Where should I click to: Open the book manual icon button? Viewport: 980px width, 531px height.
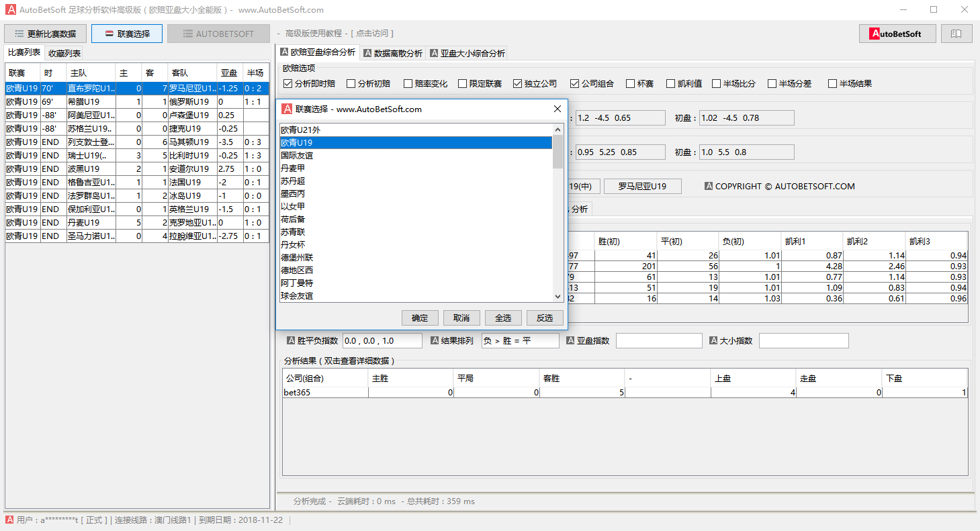point(956,34)
